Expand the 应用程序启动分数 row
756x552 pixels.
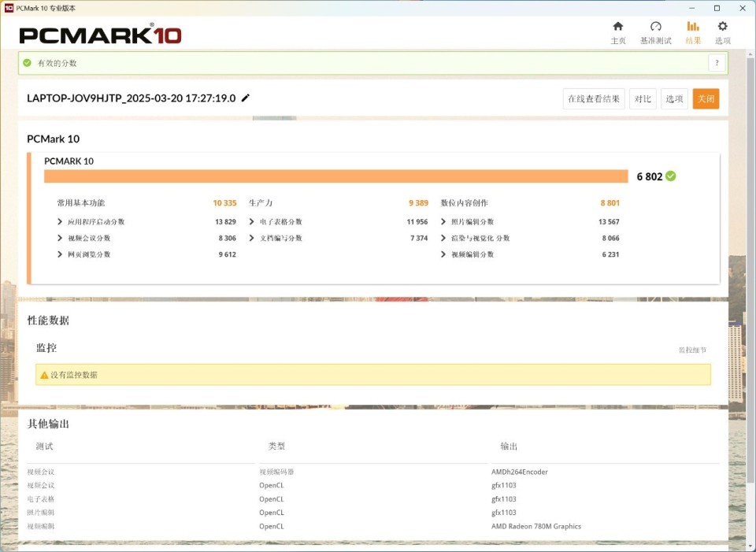[60, 222]
